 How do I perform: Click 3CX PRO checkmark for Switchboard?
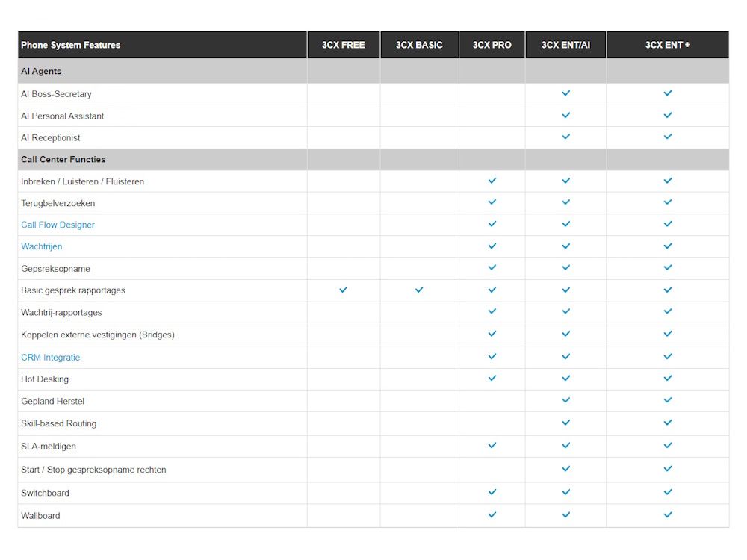492,492
